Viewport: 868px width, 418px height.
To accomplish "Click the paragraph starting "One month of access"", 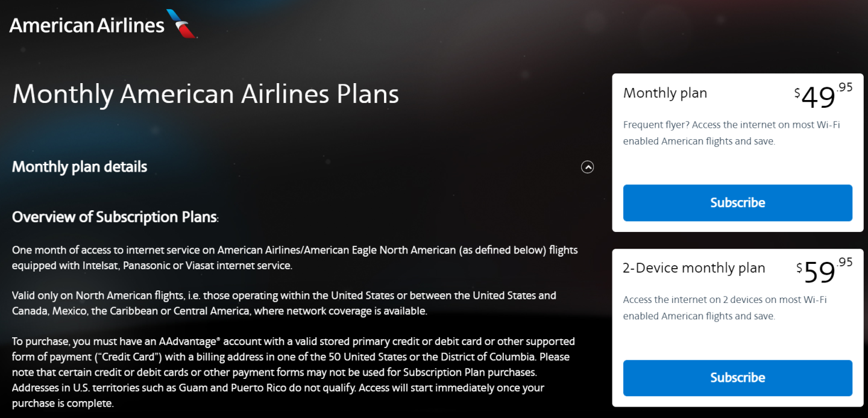I will tap(295, 258).
